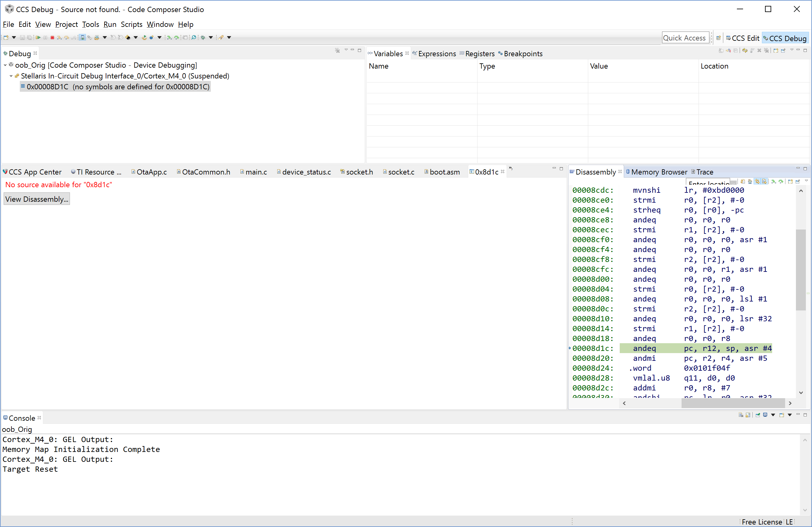Jump to the PC using the home icon
812x527 pixels.
point(750,181)
